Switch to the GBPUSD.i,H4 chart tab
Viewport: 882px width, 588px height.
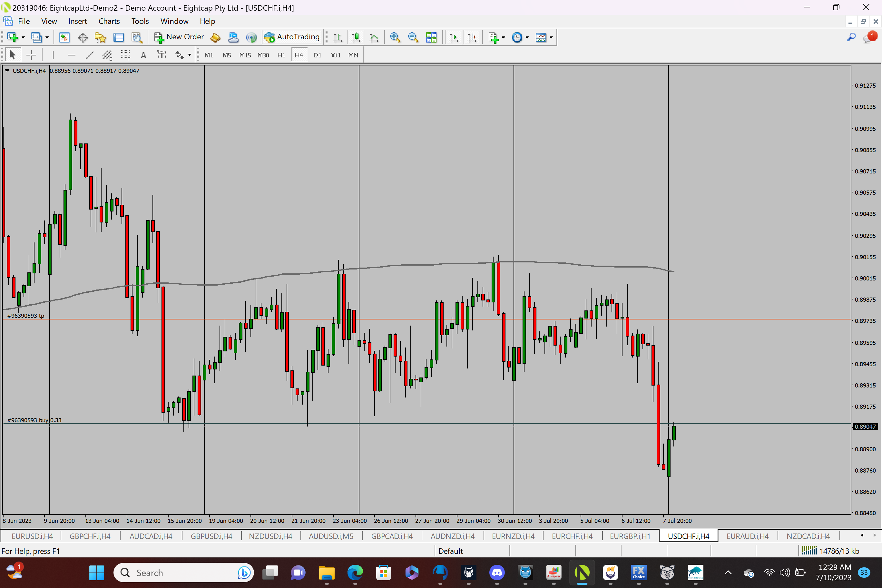click(x=211, y=536)
